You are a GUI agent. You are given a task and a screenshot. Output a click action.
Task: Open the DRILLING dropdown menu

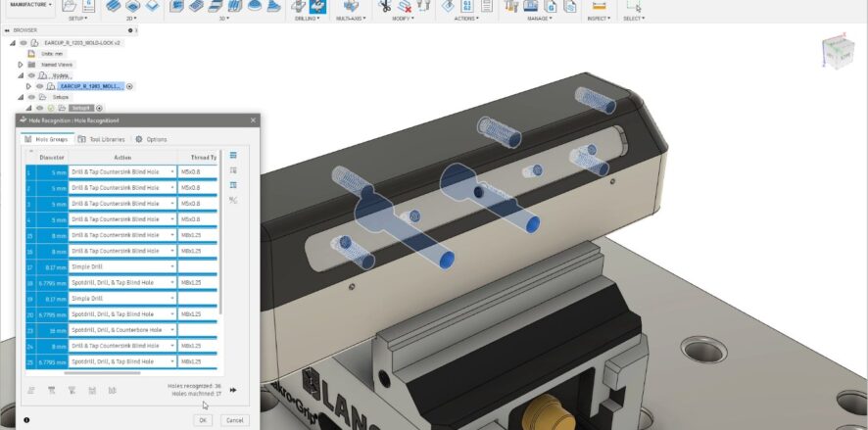[308, 19]
